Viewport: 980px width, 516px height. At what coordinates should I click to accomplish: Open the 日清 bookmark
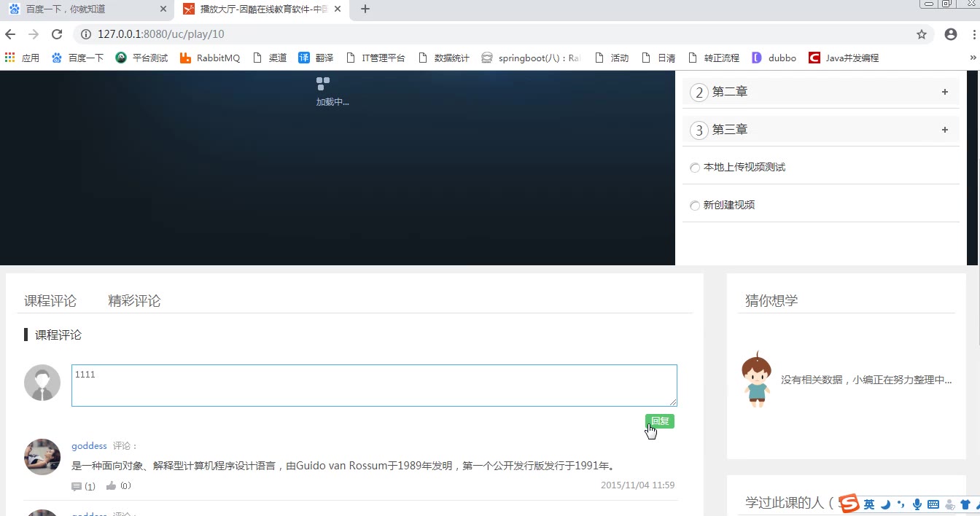[658, 58]
